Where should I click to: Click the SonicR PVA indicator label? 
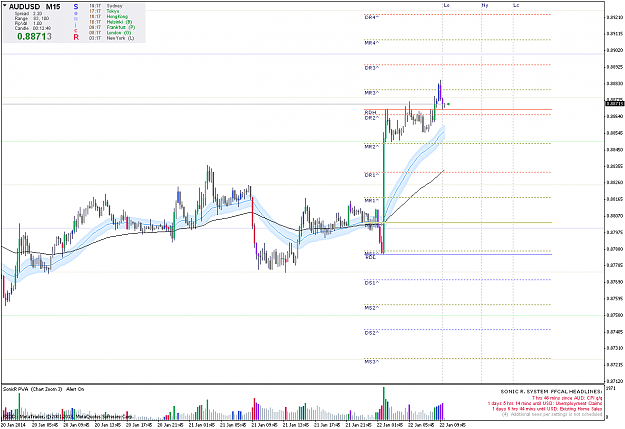17,389
